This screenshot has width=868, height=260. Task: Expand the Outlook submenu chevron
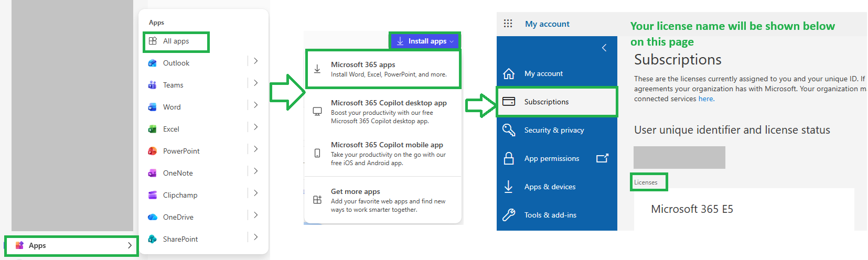click(x=255, y=61)
